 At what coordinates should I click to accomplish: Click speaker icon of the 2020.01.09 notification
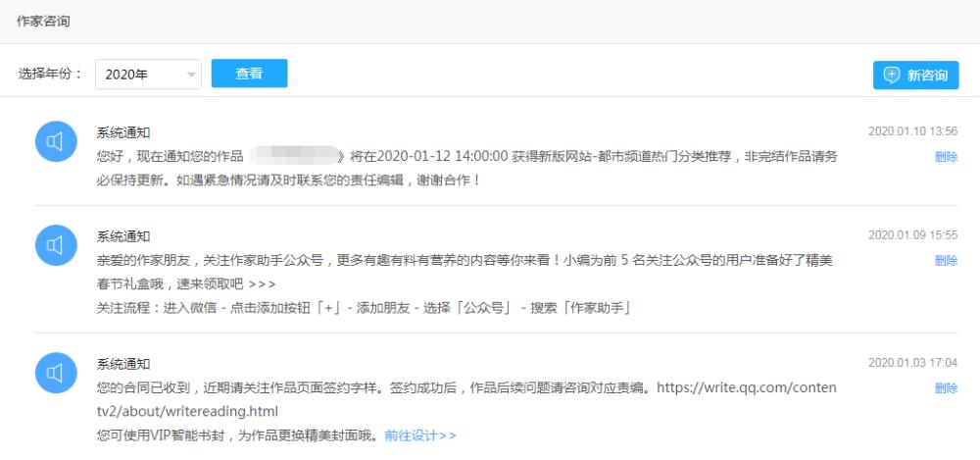[56, 245]
